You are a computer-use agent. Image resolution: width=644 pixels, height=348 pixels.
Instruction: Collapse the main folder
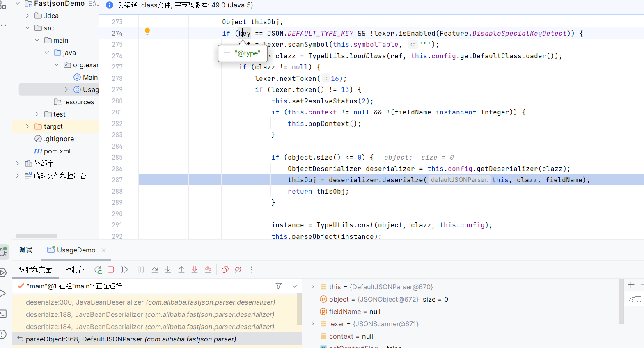37,40
